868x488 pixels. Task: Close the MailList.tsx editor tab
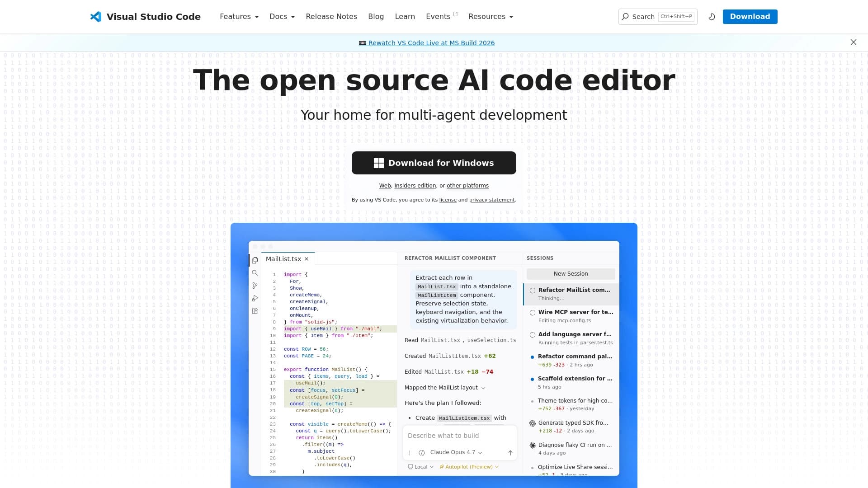coord(307,259)
